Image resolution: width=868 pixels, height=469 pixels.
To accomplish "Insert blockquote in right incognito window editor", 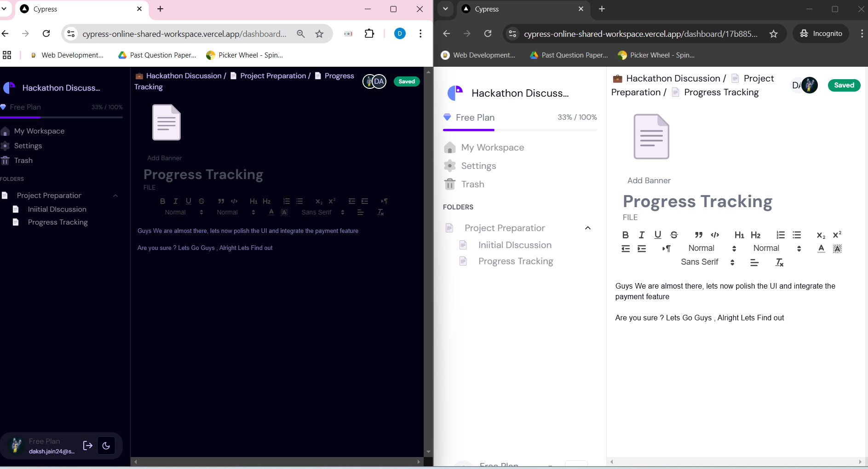I will point(699,235).
